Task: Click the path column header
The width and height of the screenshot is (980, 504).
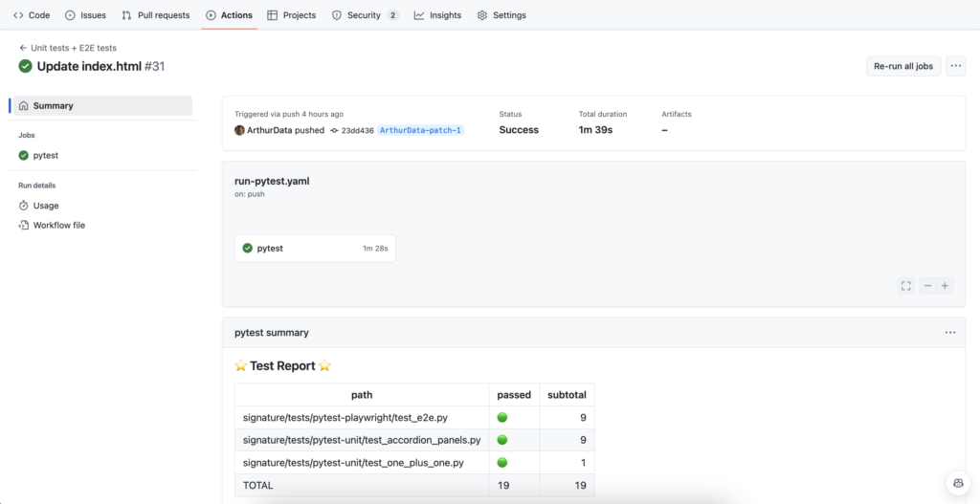Action: click(362, 395)
